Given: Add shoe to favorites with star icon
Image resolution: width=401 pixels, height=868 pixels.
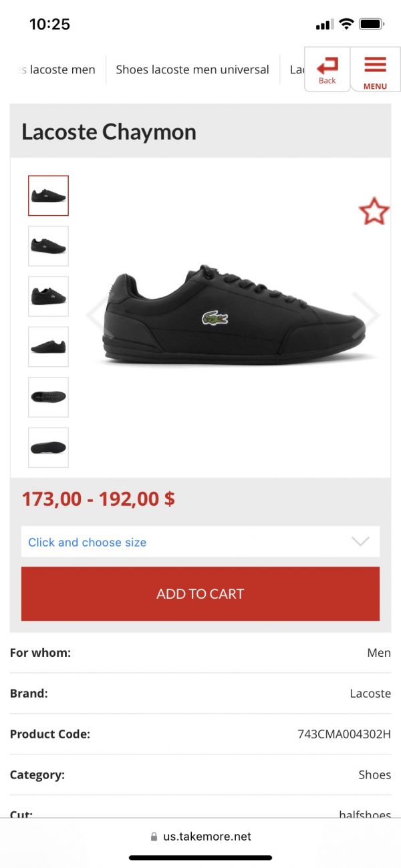Looking at the screenshot, I should [374, 211].
